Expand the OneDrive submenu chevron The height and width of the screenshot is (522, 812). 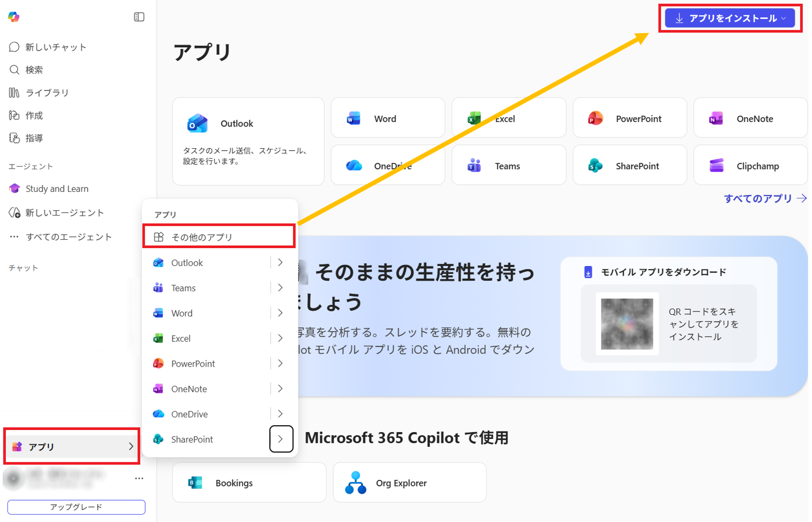pos(281,414)
